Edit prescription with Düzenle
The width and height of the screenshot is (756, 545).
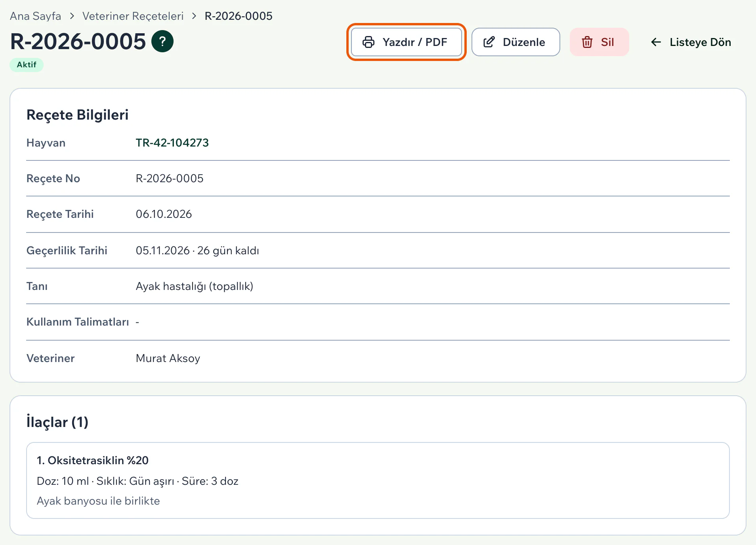pyautogui.click(x=515, y=42)
